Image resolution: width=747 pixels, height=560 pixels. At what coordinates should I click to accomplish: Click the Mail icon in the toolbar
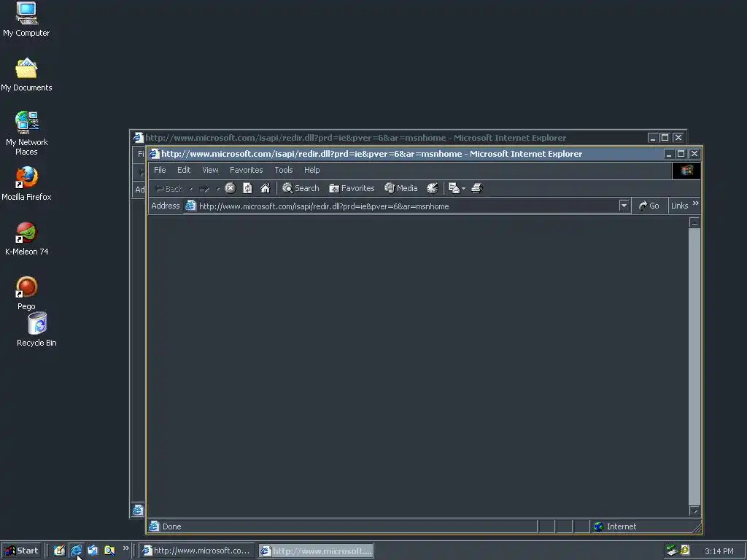coord(454,188)
